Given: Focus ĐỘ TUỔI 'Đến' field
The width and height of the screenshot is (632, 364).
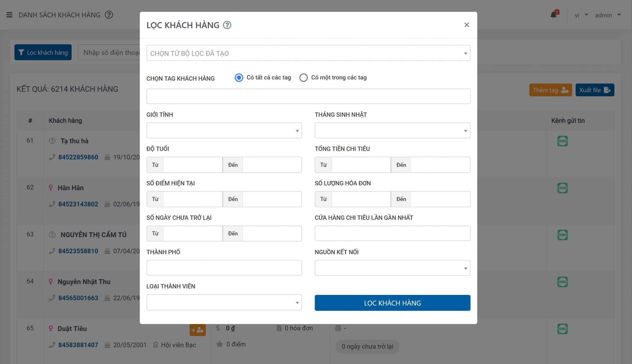Looking at the screenshot, I should pyautogui.click(x=272, y=165).
